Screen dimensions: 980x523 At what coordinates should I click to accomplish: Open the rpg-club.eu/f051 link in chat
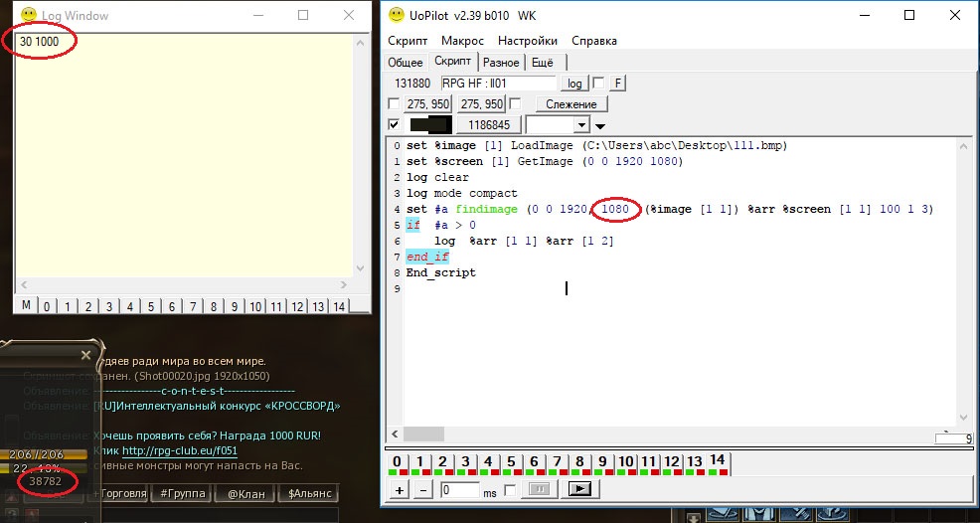(x=179, y=450)
